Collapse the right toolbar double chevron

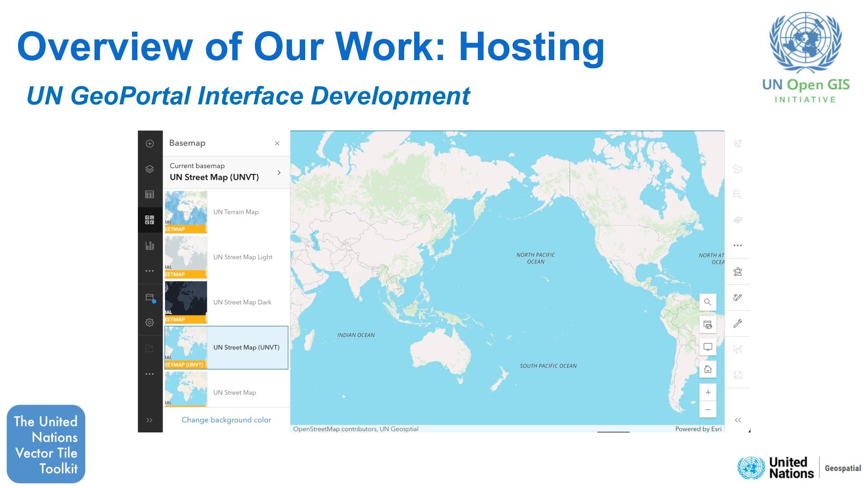tap(738, 420)
